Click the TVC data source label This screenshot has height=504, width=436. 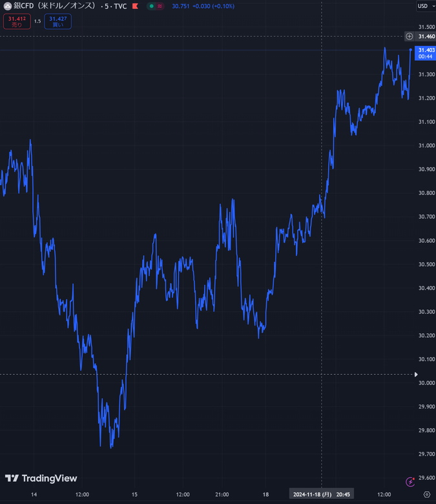coord(120,6)
